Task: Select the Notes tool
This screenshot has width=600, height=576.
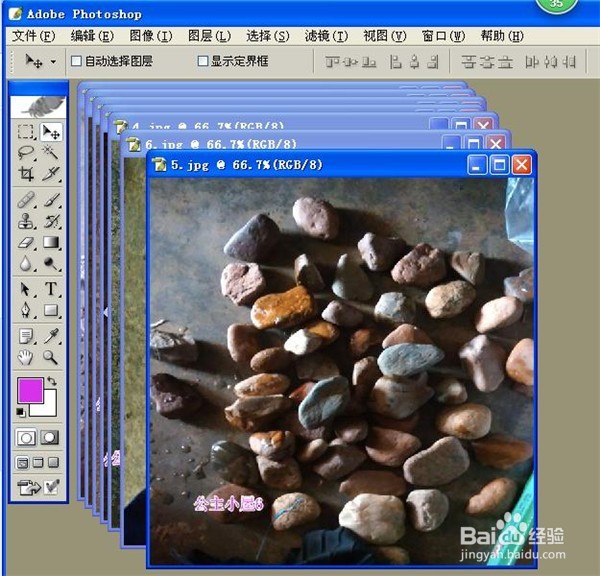Action: 26,336
